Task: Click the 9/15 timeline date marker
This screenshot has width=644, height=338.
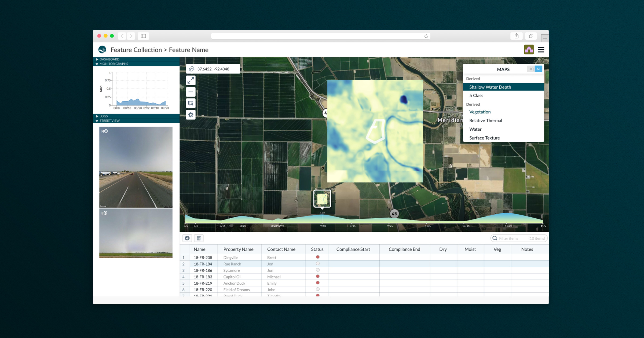Action: click(x=353, y=226)
